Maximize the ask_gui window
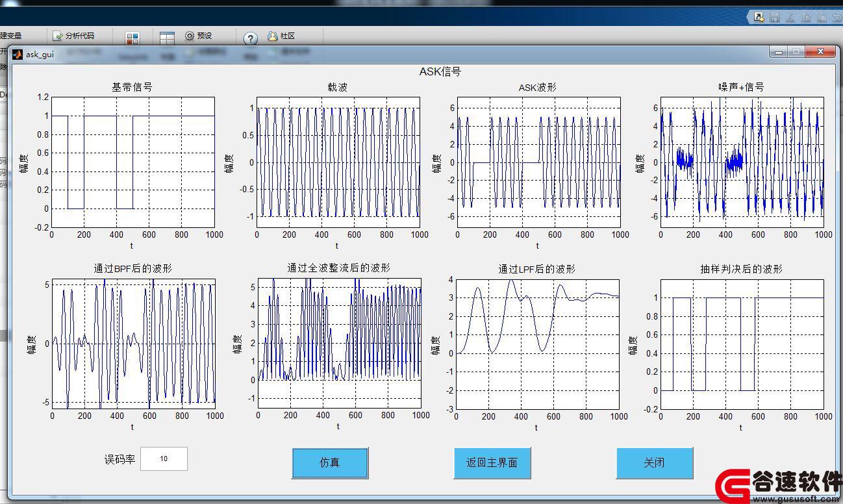Viewport: 843px width, 504px height. pyautogui.click(x=796, y=52)
